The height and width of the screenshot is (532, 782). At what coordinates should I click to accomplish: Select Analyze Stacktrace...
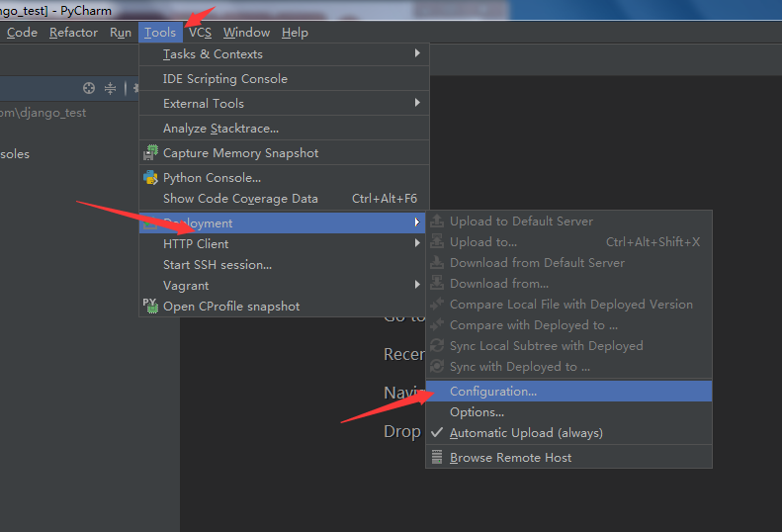point(284,129)
